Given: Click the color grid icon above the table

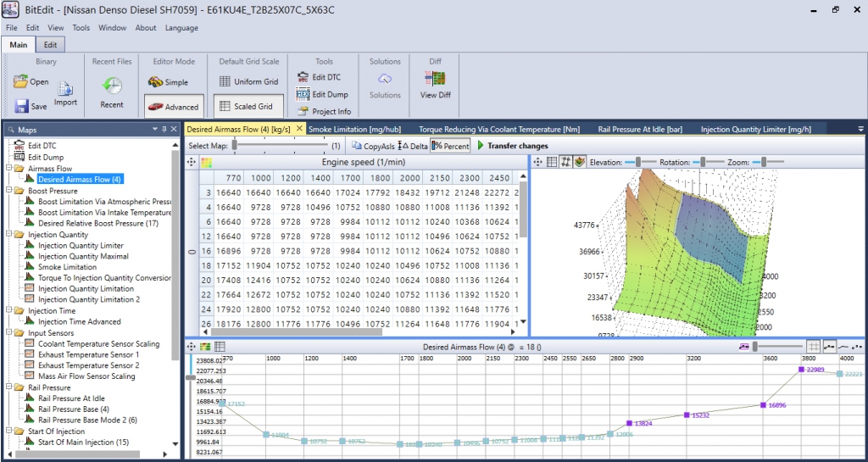Looking at the screenshot, I should [206, 162].
